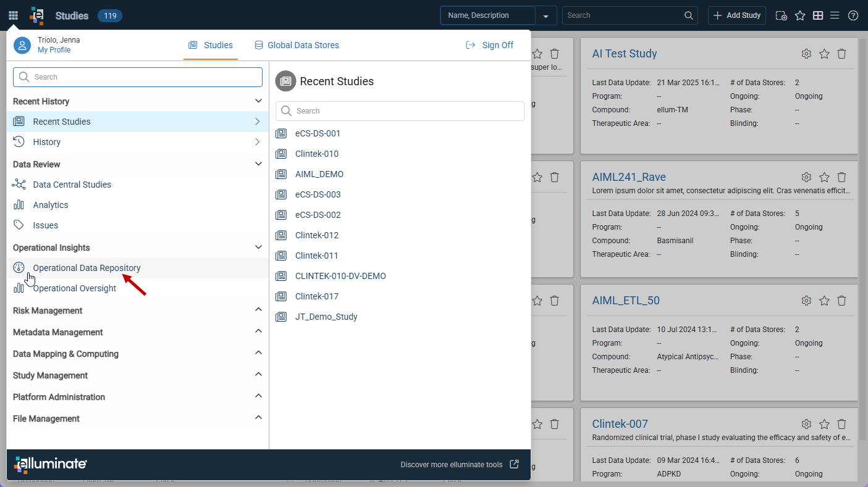
Task: Delete the AI Test Study card
Action: click(841, 54)
